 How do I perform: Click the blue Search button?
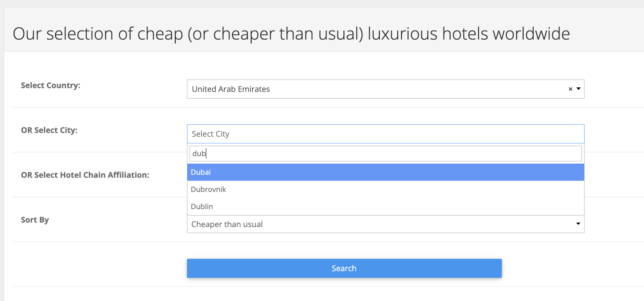click(x=344, y=268)
